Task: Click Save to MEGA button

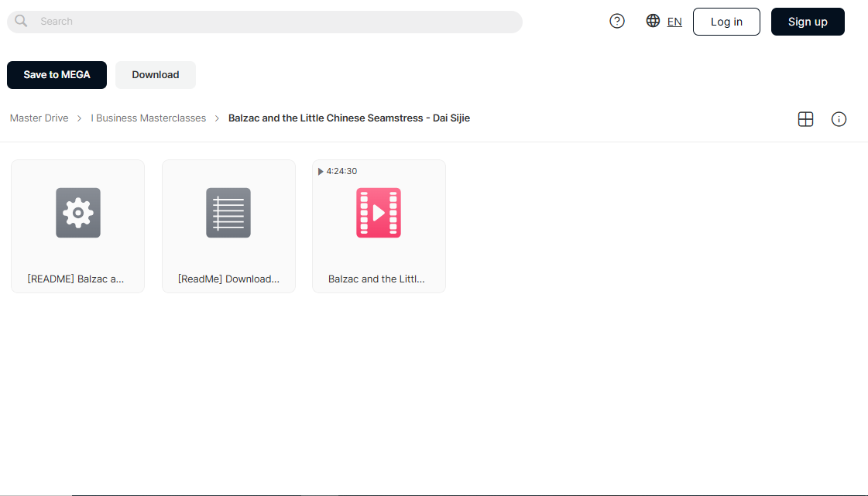Action: point(57,74)
